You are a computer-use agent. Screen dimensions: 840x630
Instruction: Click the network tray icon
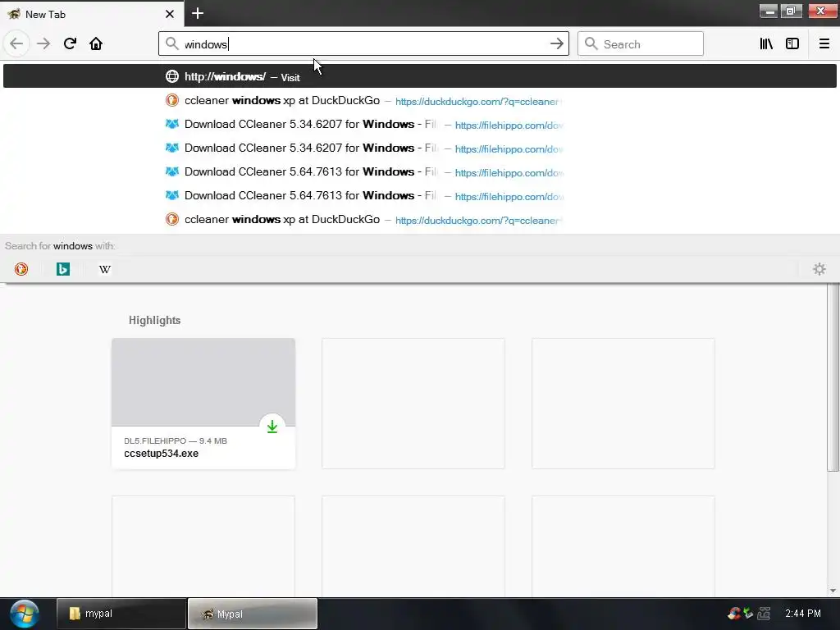[x=764, y=614]
